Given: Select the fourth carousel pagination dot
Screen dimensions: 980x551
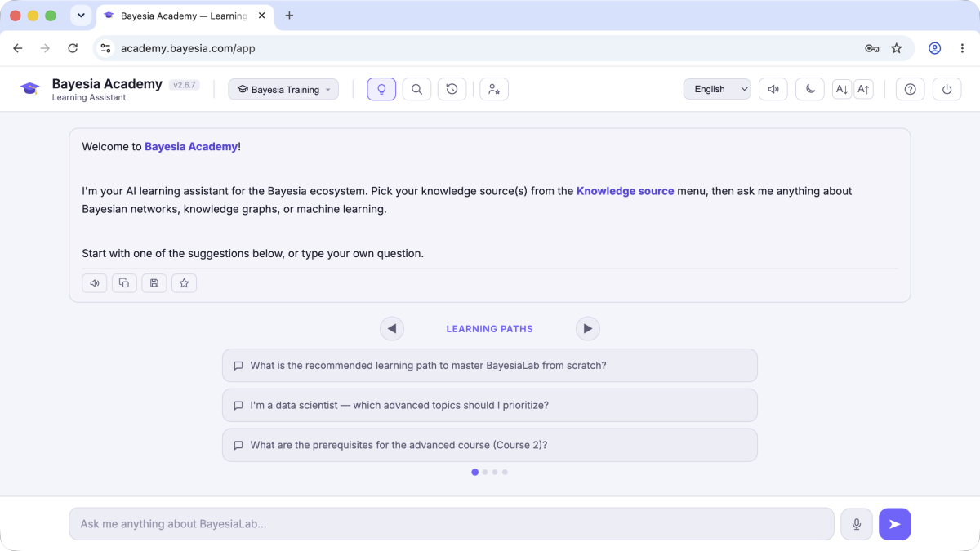Looking at the screenshot, I should [x=505, y=472].
